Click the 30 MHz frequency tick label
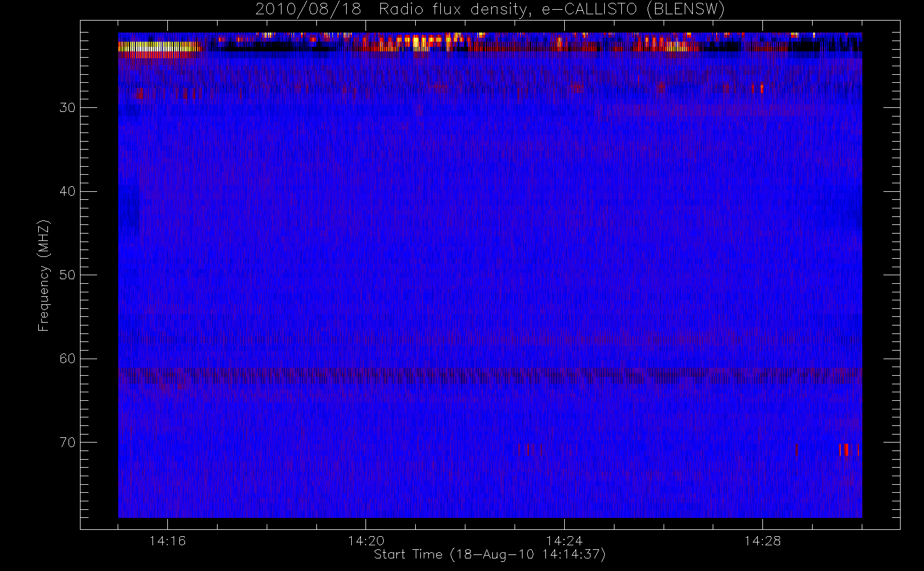This screenshot has height=571, width=924. 68,107
